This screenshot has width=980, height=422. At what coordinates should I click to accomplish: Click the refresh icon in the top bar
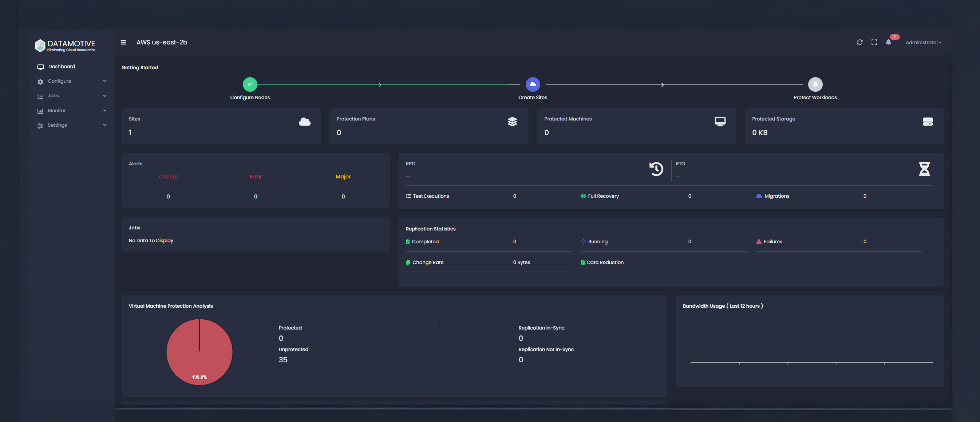coord(860,42)
